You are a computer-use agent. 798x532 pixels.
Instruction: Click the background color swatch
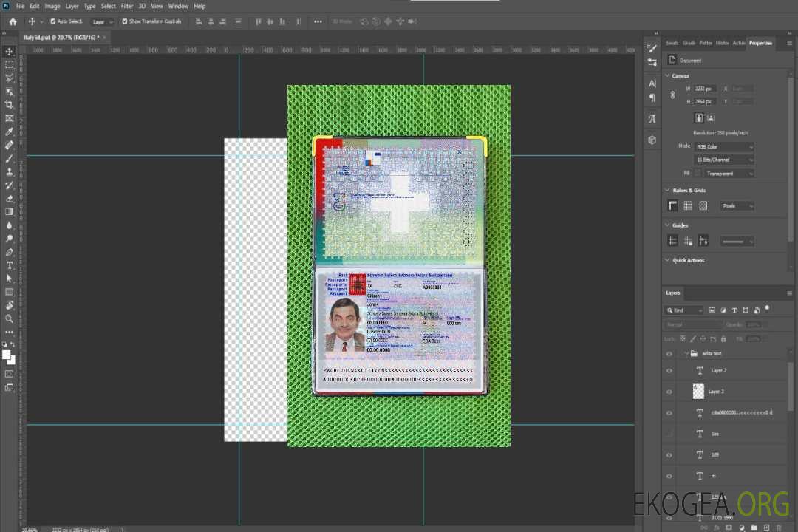point(12,360)
